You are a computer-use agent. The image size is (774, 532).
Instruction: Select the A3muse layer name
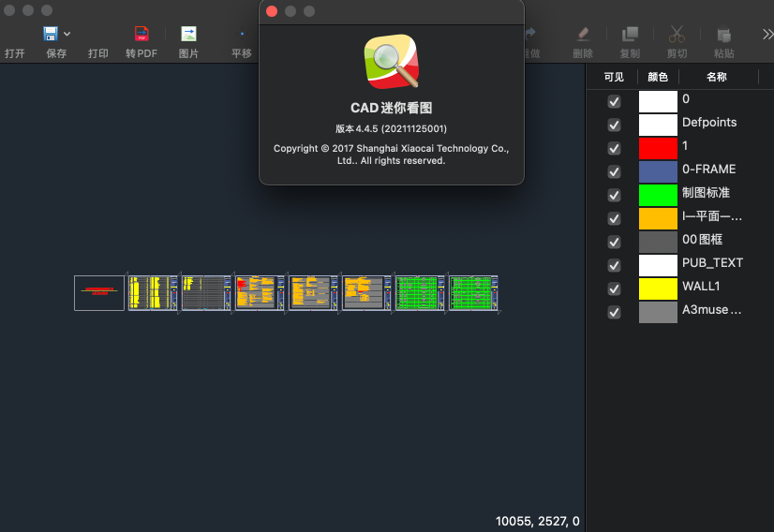click(x=712, y=310)
